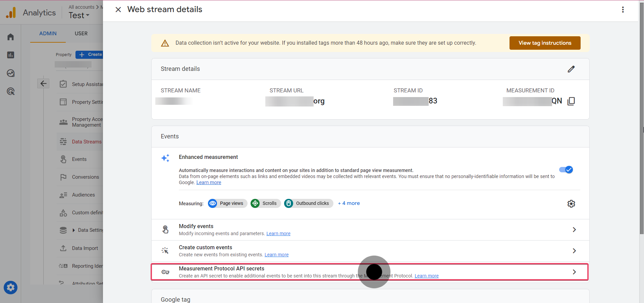Click Learn more in Create custom events
Viewport: 644px width, 303px height.
point(276,255)
